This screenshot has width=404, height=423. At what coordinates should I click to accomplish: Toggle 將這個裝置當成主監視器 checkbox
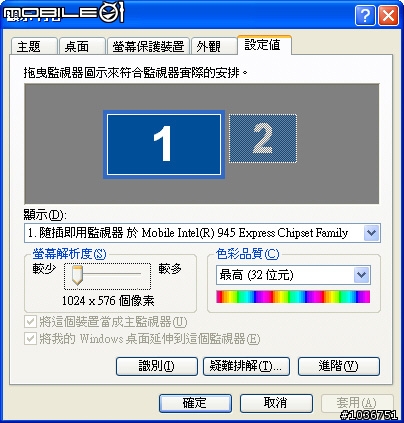(30, 322)
